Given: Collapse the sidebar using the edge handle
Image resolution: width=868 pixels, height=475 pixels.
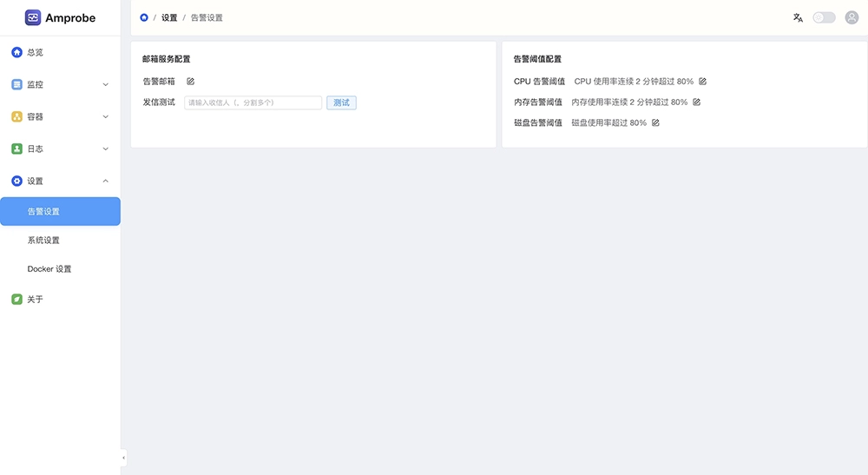Looking at the screenshot, I should click(123, 458).
